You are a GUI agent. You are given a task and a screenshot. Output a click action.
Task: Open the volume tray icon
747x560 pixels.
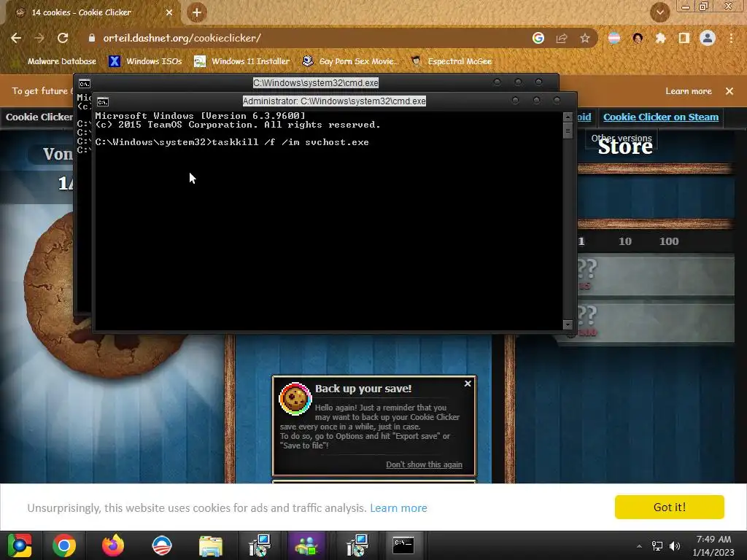coord(675,546)
